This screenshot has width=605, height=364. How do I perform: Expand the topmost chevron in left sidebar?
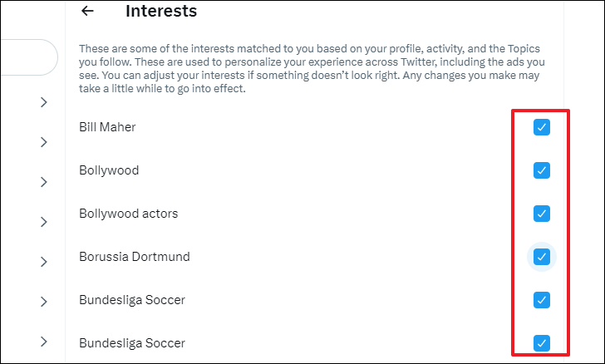click(x=43, y=102)
